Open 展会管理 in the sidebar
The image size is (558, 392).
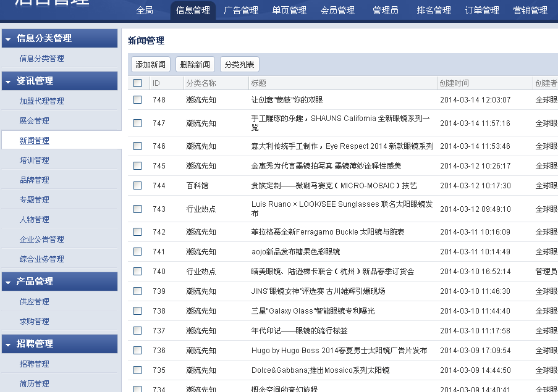tap(34, 121)
